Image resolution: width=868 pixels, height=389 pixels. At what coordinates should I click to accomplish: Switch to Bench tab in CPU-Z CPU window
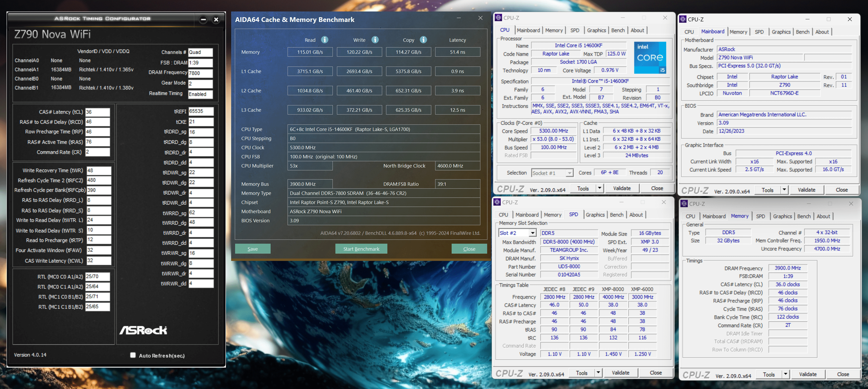[x=618, y=30]
